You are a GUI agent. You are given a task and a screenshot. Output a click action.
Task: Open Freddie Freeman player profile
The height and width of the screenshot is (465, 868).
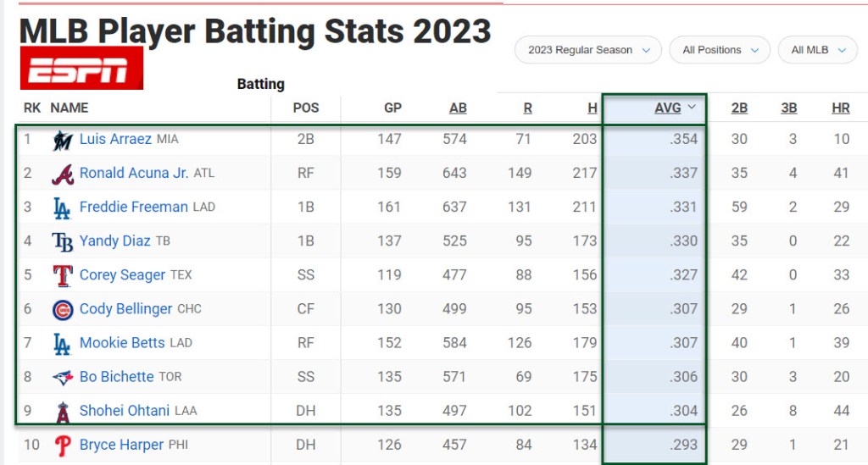[x=133, y=207]
